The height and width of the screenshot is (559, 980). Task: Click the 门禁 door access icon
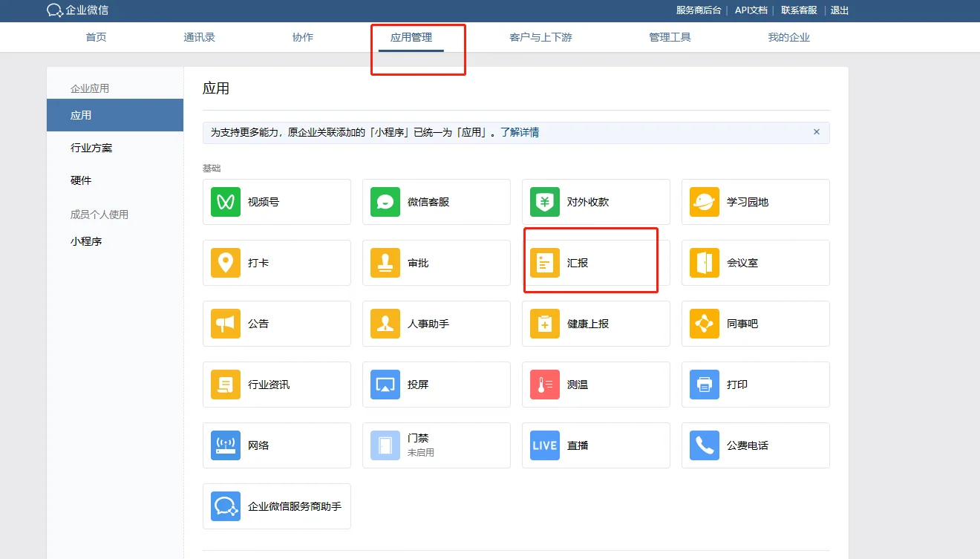tap(385, 445)
